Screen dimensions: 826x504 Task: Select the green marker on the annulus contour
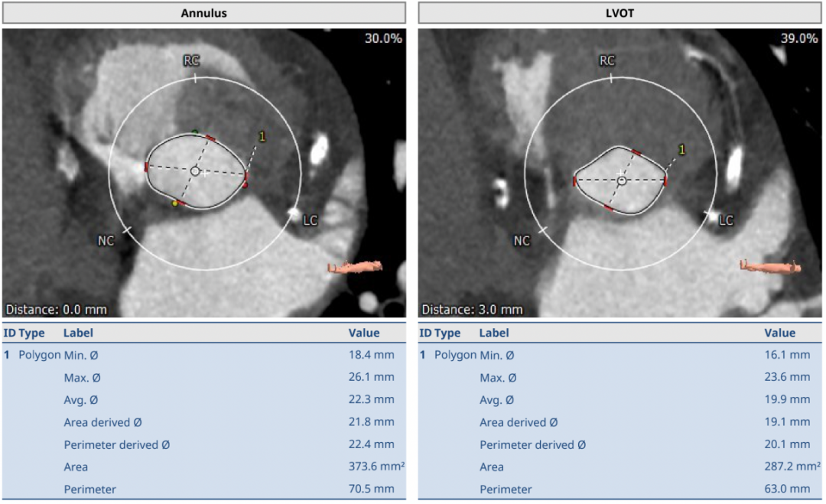[195, 132]
